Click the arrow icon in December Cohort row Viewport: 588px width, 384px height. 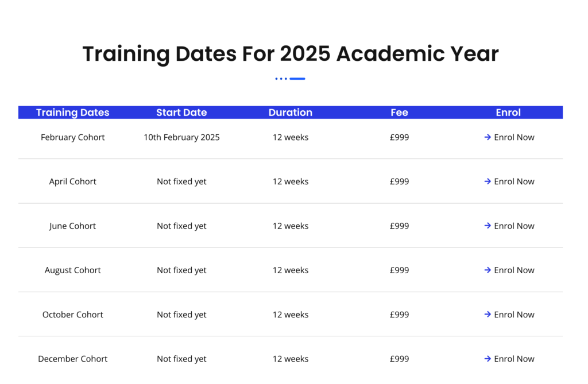pos(488,359)
